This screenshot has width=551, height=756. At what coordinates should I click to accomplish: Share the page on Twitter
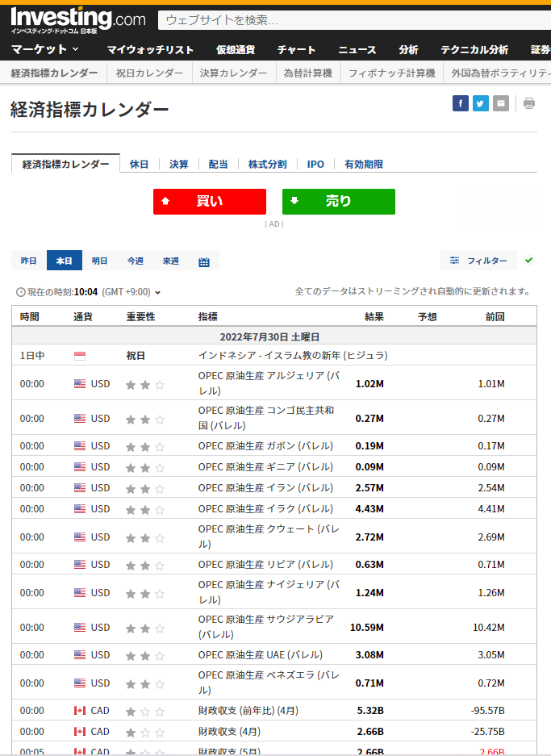481,103
